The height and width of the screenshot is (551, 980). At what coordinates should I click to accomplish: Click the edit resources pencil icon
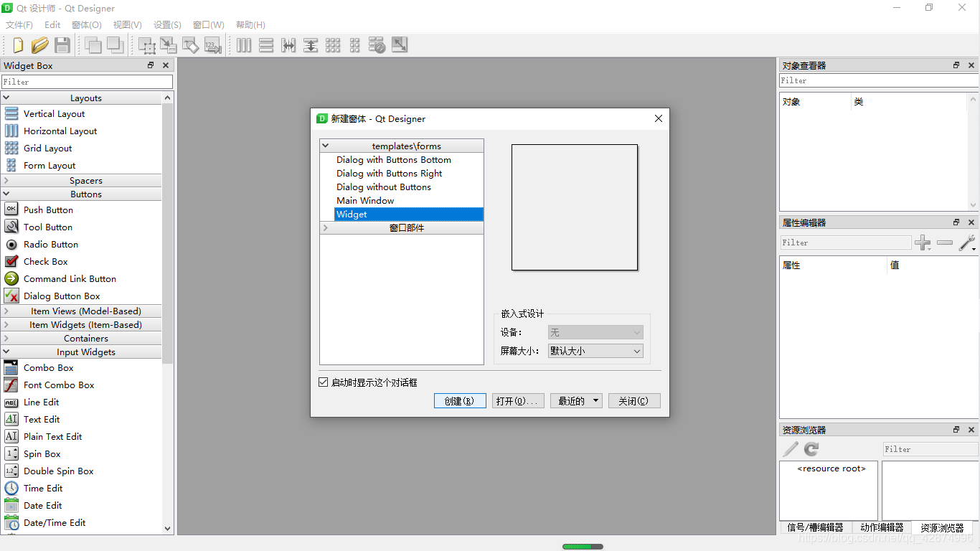point(790,449)
